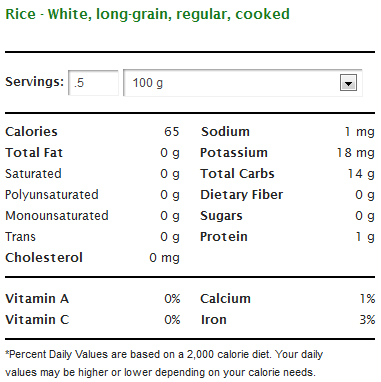Screen dimensions: 381x382
Task: Select the 100 g serving size box
Action: 243,83
